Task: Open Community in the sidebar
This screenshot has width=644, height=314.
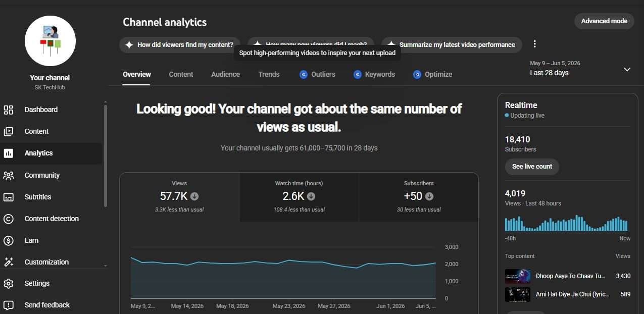Action: [52, 175]
